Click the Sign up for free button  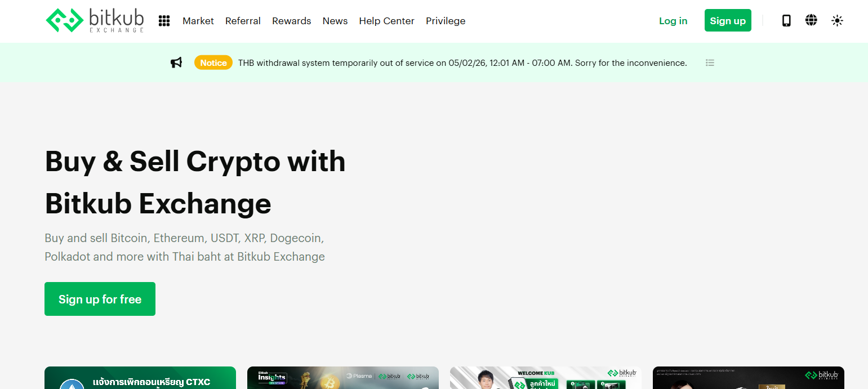[100, 299]
